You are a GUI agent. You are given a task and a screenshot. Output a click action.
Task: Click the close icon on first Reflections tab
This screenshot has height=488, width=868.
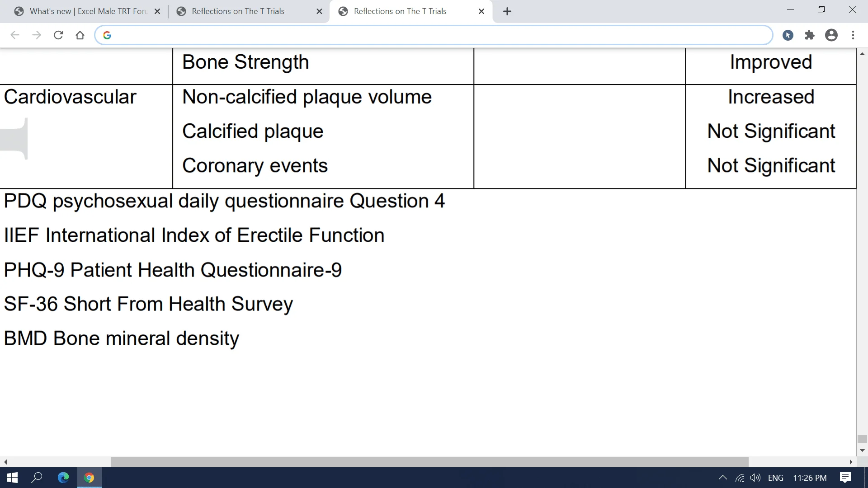[x=320, y=11]
